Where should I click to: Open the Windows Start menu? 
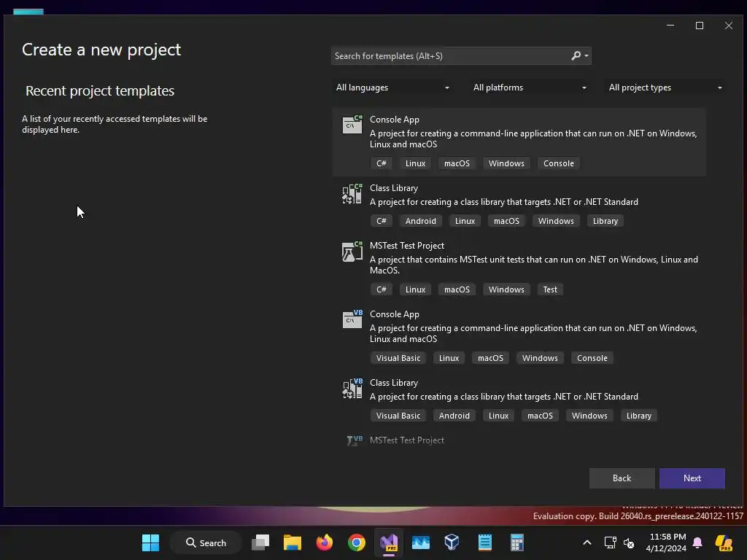(150, 542)
